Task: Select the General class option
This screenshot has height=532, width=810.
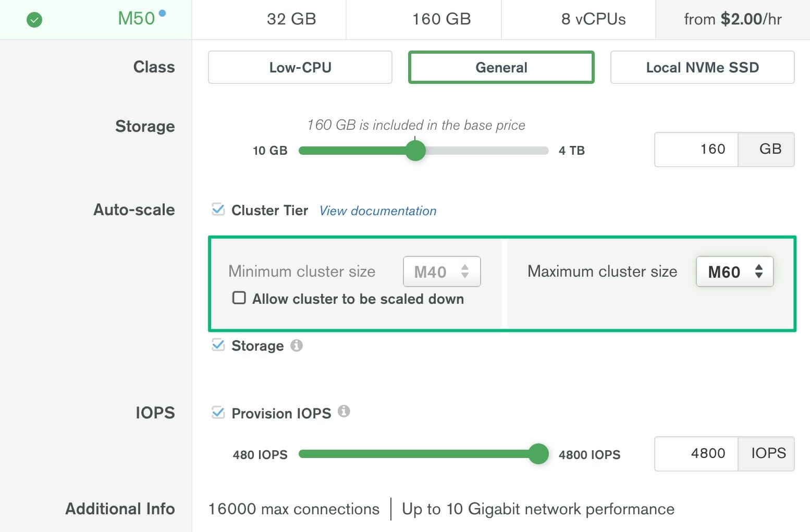Action: (501, 67)
